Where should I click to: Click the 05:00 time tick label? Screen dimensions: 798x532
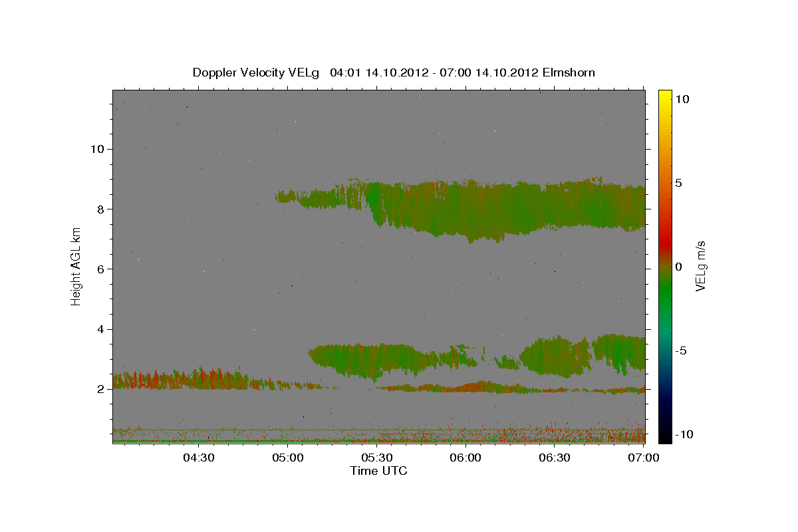287,458
